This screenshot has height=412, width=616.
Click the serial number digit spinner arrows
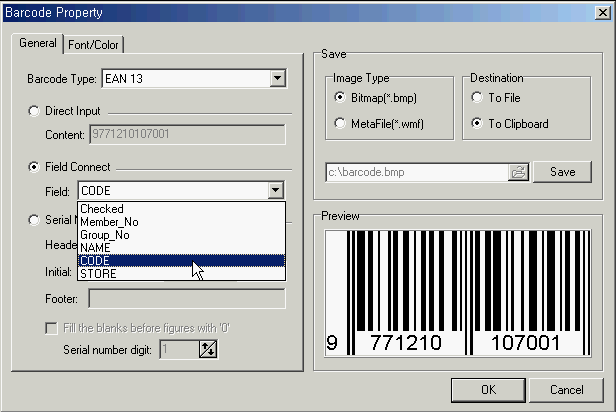(x=208, y=349)
